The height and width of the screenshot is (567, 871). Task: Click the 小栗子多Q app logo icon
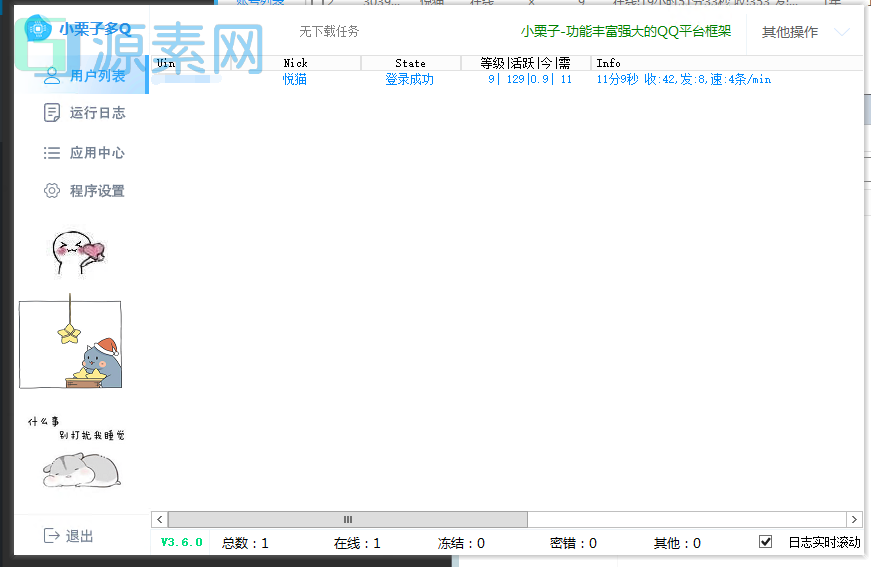click(x=38, y=28)
